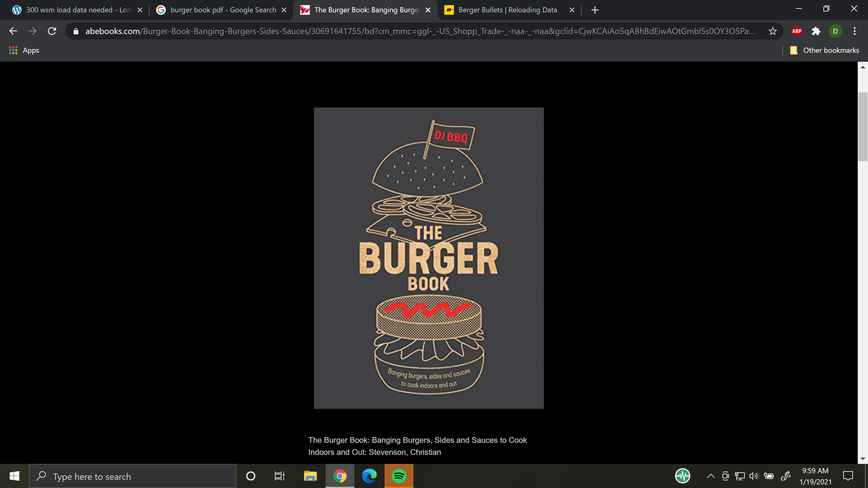Open the Windows Start menu

click(x=14, y=476)
